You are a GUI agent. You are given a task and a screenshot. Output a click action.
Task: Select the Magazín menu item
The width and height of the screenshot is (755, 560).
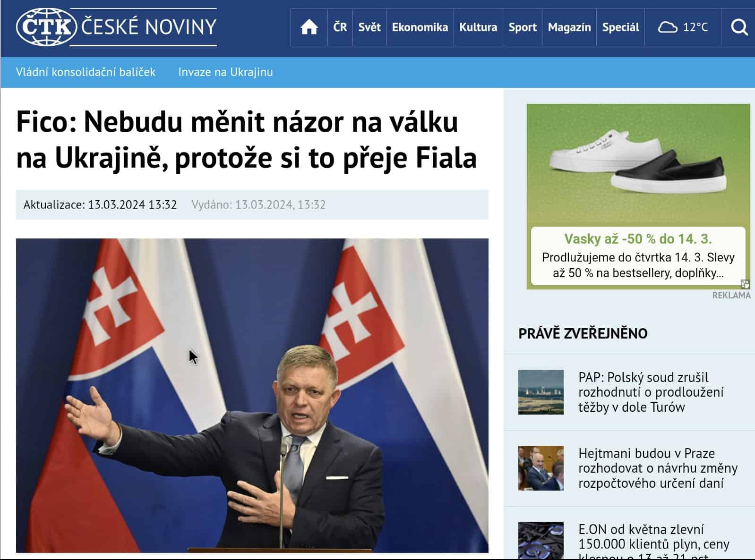(569, 27)
